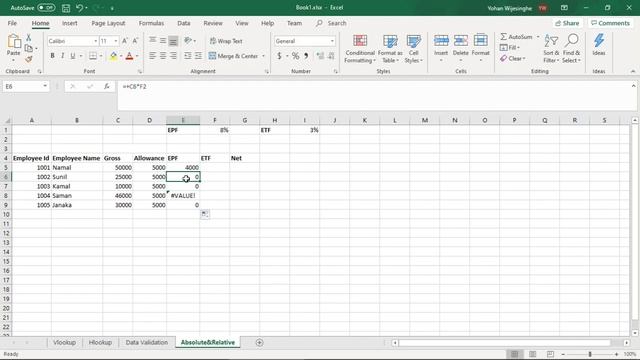
Task: Click Merge & Center
Action: [x=233, y=56]
